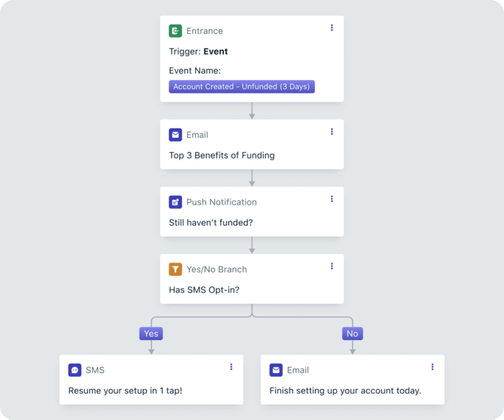
Task: Open three-dot menu on the bottom-right Email node
Action: pos(433,367)
